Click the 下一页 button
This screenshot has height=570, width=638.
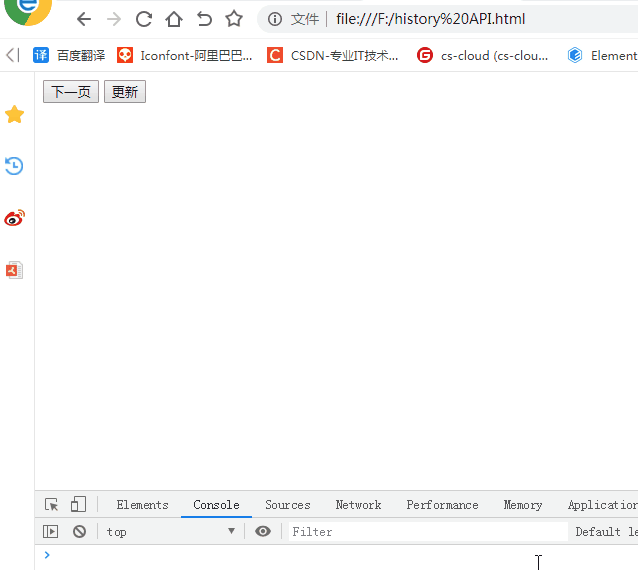[x=71, y=92]
